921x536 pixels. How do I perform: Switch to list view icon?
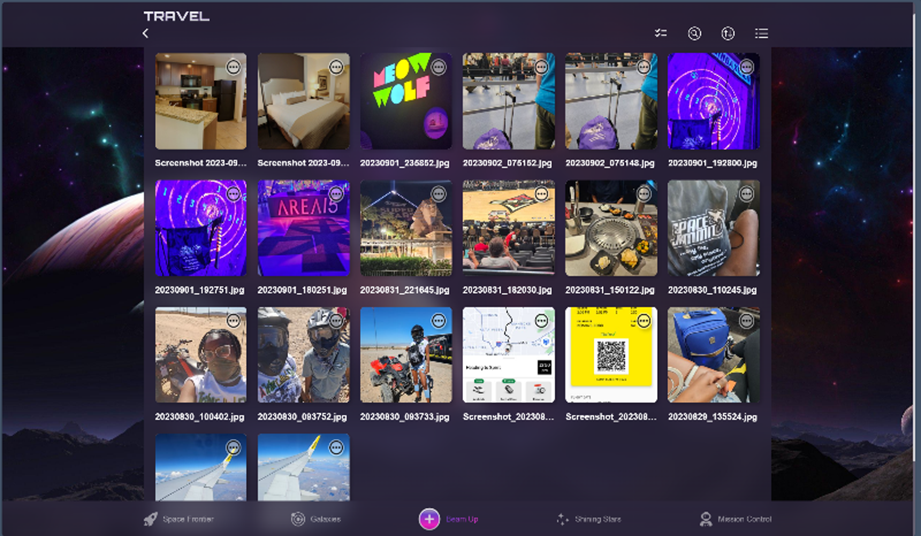click(762, 33)
